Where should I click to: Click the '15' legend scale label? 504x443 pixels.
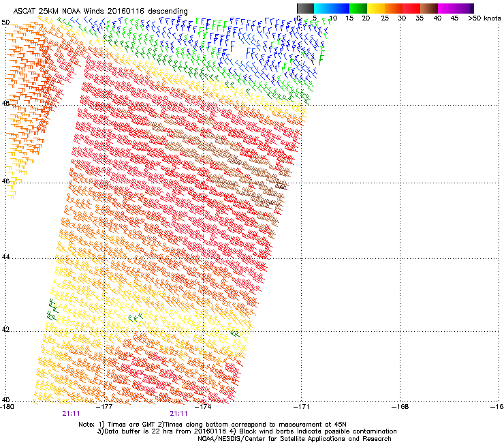click(349, 18)
